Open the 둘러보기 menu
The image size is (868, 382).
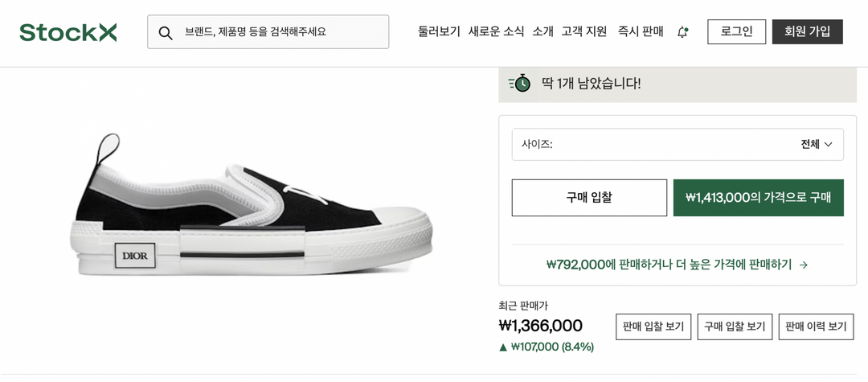(x=439, y=31)
